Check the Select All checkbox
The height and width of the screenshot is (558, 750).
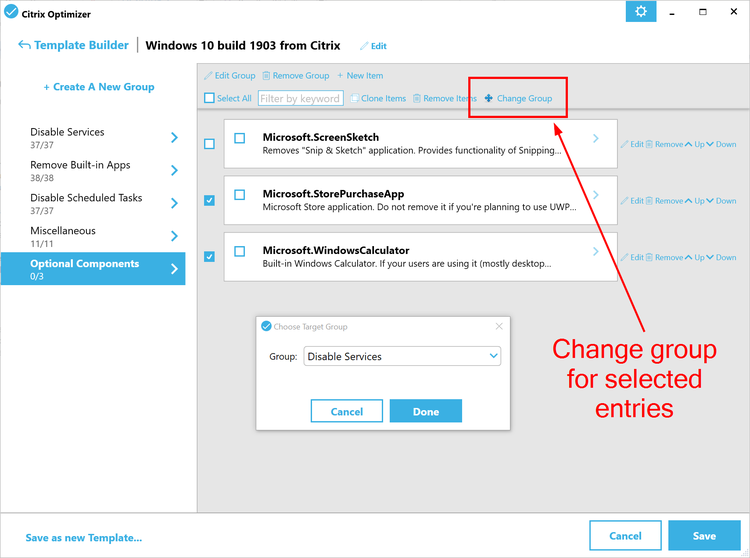tap(209, 98)
